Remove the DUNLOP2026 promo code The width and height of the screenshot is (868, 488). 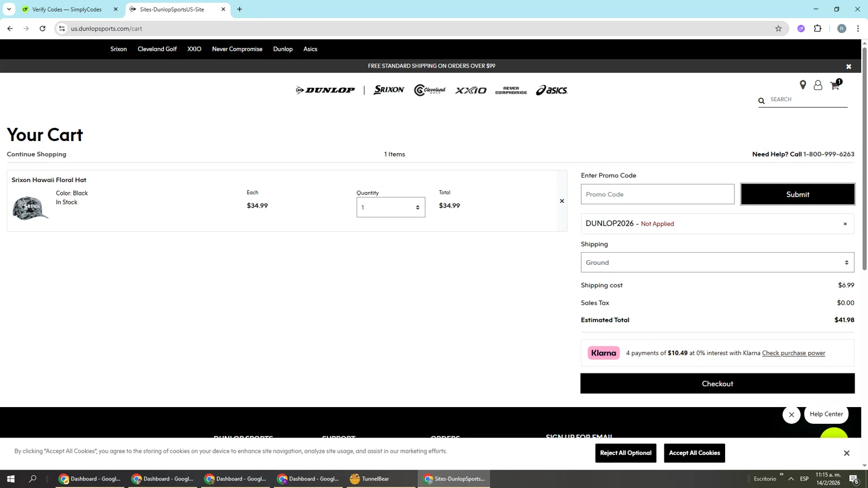(845, 224)
